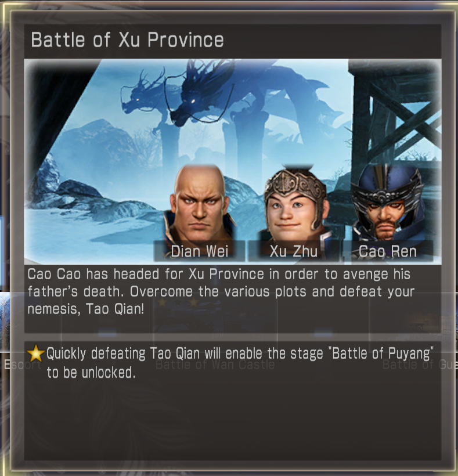Click the Cao Cao stage description text
The image size is (458, 476).
pos(221,291)
